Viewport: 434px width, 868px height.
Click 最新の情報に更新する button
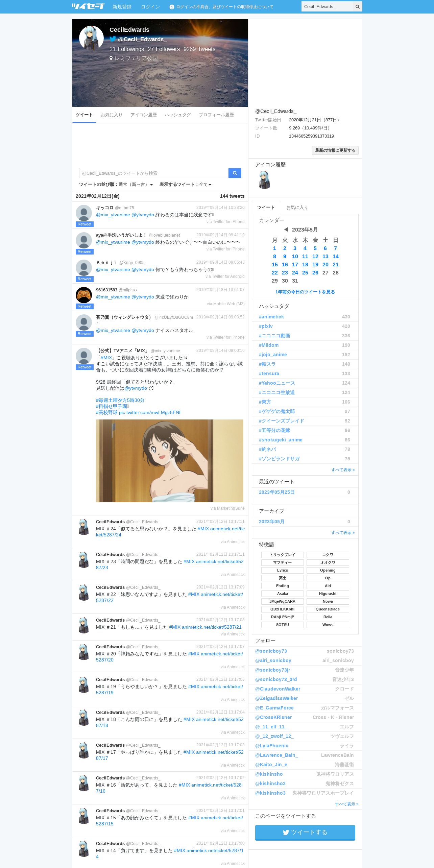335,150
